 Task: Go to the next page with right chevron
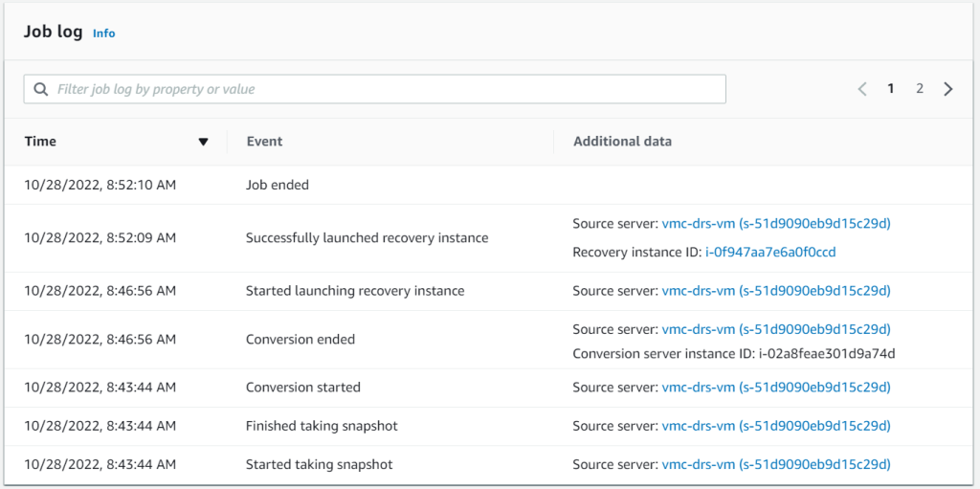(x=948, y=89)
